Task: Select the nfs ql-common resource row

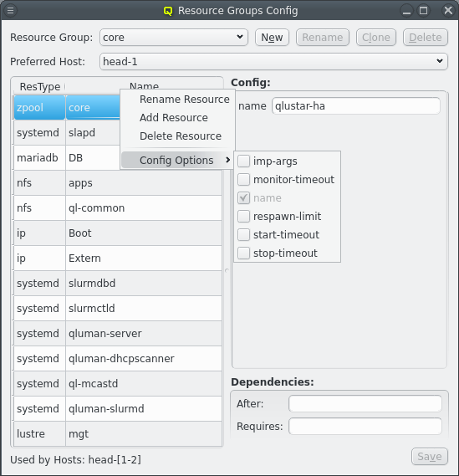Action: (118, 208)
